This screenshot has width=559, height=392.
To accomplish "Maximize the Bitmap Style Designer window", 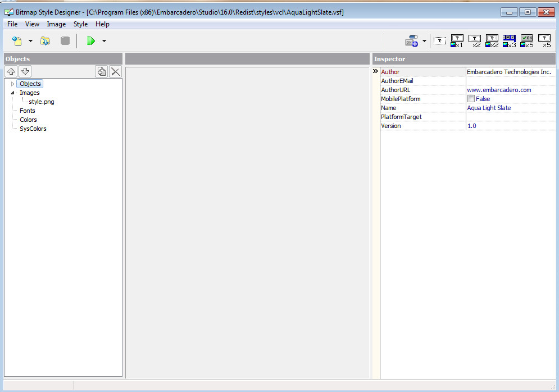I will pos(528,12).
